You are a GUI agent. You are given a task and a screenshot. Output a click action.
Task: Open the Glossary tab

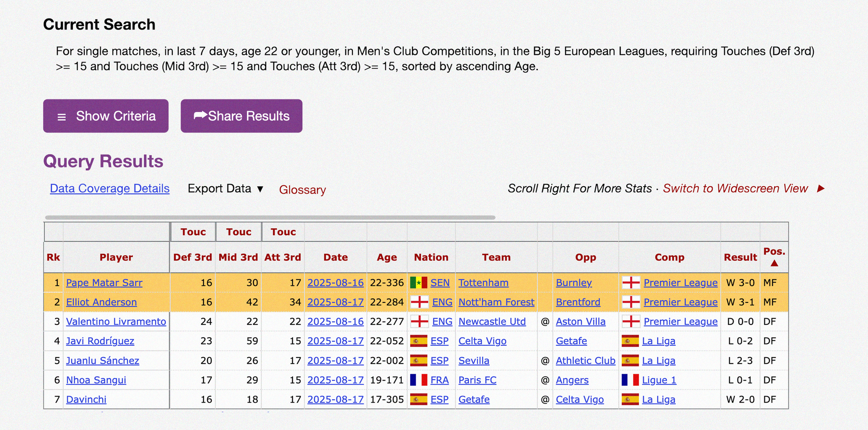point(302,190)
